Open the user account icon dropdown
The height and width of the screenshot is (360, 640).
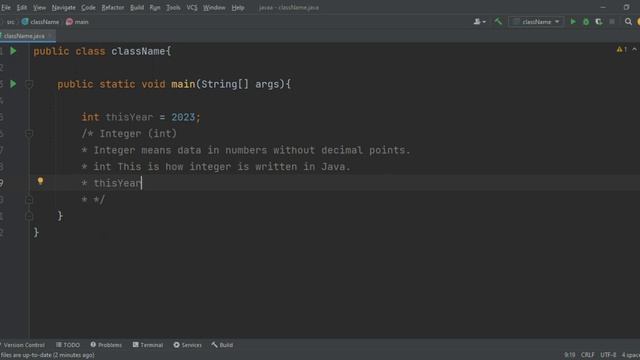point(480,22)
